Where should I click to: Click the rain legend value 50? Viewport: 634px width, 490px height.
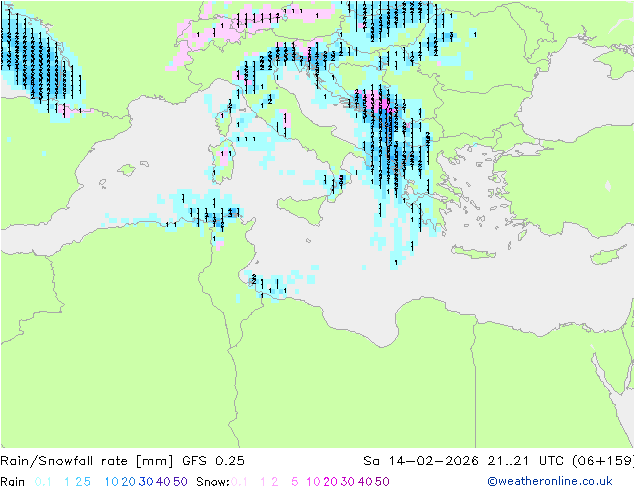click(x=180, y=482)
